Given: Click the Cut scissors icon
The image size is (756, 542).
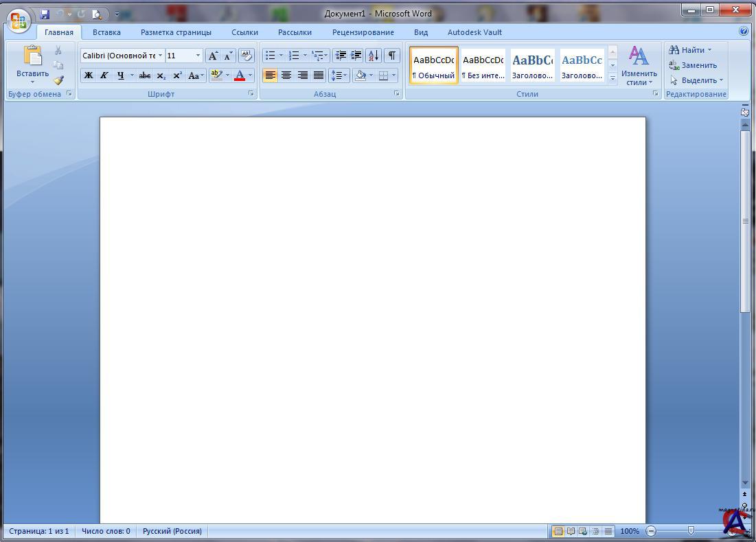Looking at the screenshot, I should pyautogui.click(x=58, y=50).
